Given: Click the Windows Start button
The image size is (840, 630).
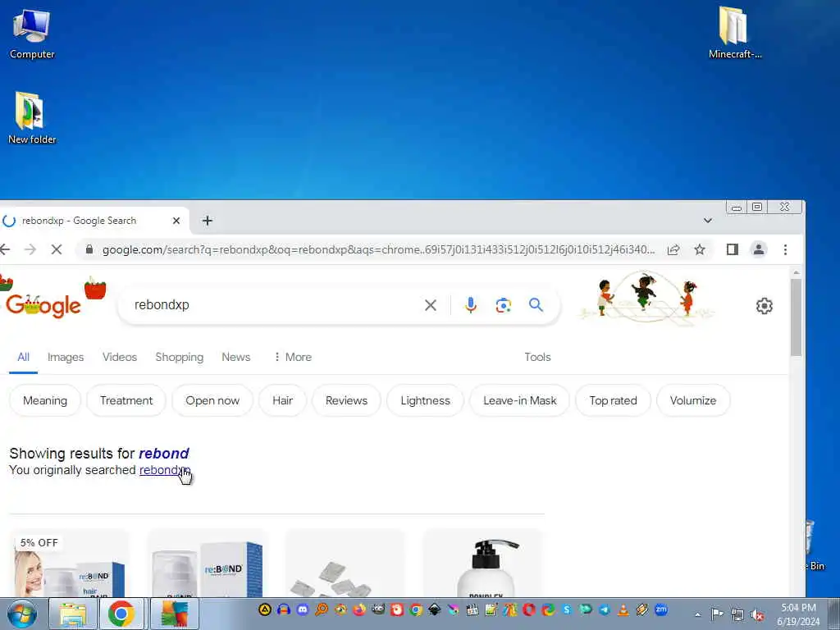Looking at the screenshot, I should tap(21, 614).
